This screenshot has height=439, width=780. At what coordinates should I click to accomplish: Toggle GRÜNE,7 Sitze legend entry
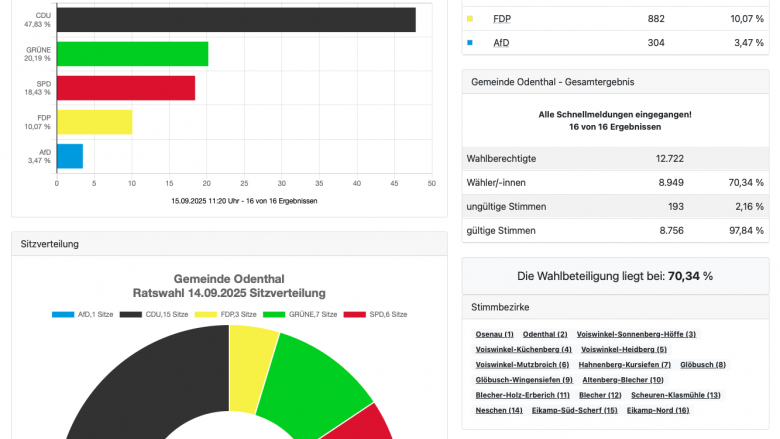point(300,314)
